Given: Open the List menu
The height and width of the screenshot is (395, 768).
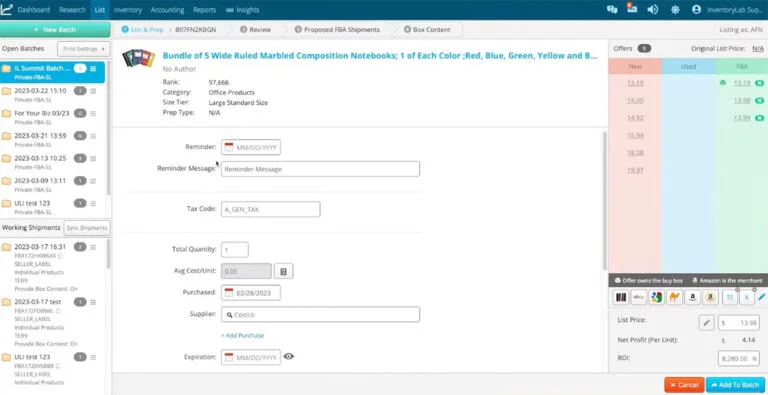Looking at the screenshot, I should pos(100,10).
